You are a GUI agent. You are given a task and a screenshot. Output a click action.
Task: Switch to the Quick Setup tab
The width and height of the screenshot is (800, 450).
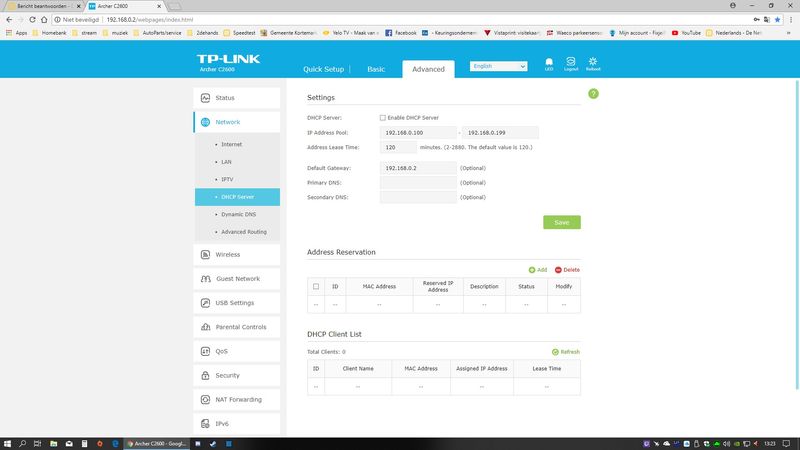(x=323, y=69)
